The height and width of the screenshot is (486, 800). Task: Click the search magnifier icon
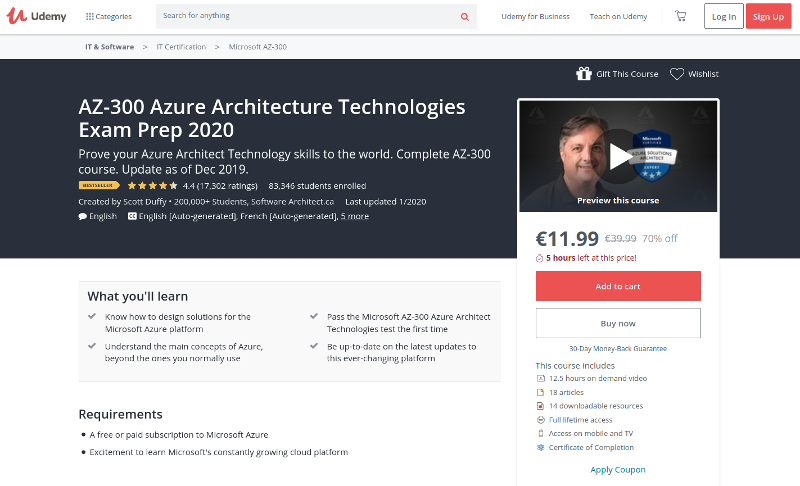click(x=464, y=17)
